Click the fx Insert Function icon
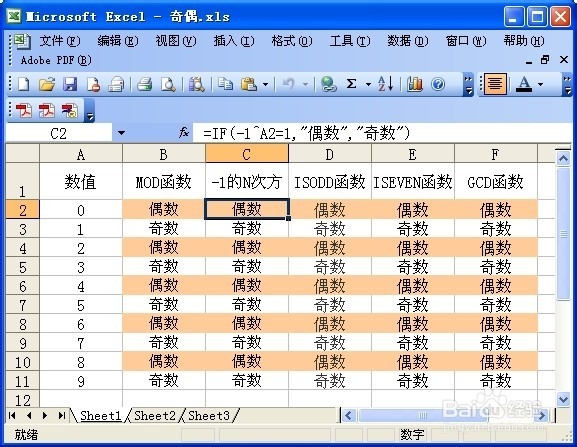577x447 pixels. (x=184, y=133)
